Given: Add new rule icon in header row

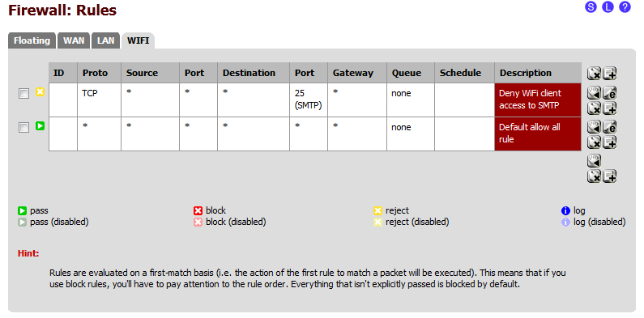Looking at the screenshot, I should click(x=610, y=74).
